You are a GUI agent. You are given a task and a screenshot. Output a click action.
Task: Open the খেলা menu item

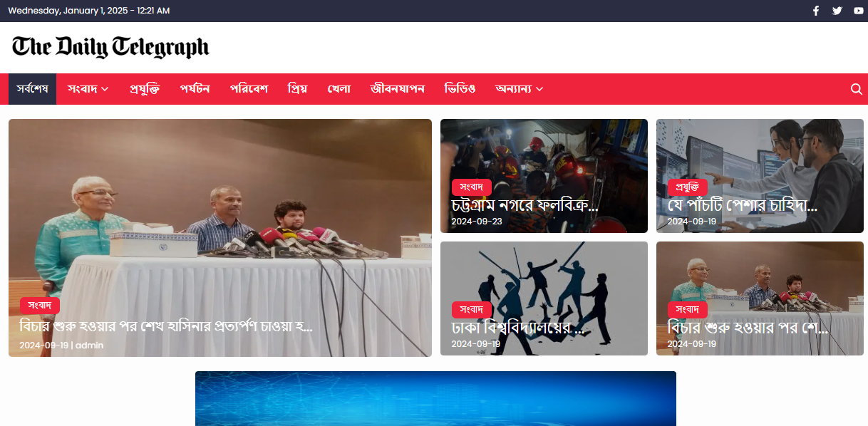[x=339, y=89]
